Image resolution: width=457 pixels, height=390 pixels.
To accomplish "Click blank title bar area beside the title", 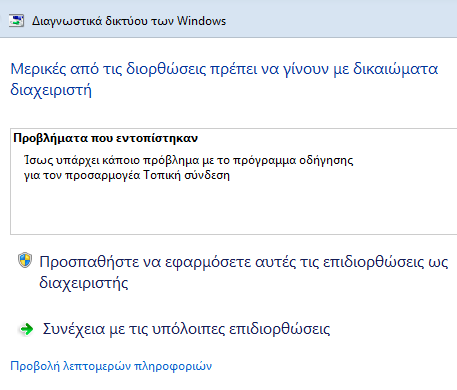I will pos(340,21).
